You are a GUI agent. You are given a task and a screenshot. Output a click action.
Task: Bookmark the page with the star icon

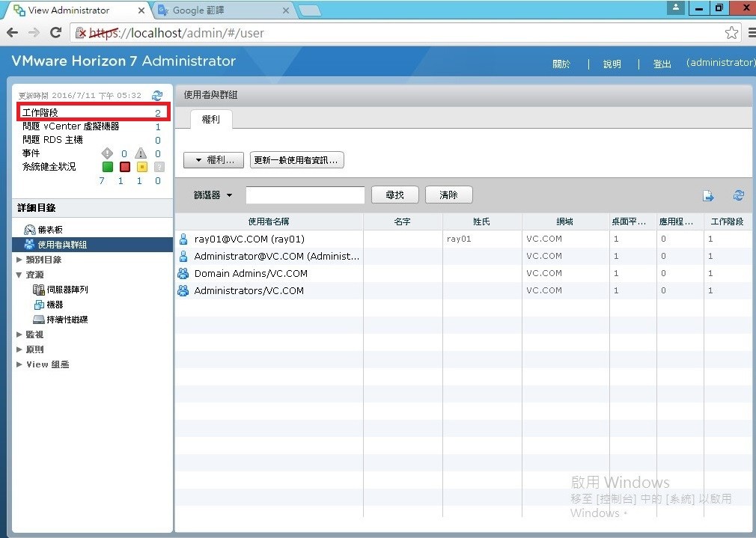click(731, 33)
